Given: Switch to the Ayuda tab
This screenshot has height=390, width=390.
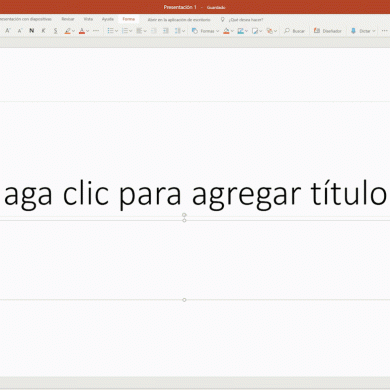Looking at the screenshot, I should tap(108, 19).
